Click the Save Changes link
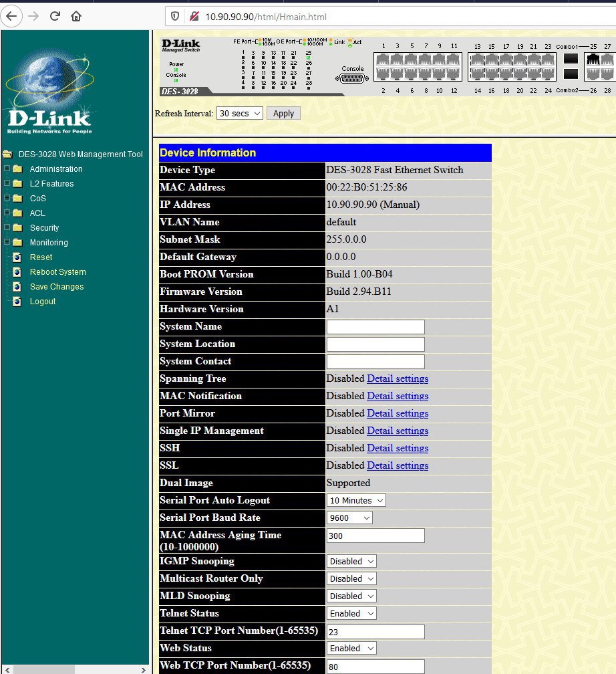Viewport: 616px width, 674px height. [57, 287]
